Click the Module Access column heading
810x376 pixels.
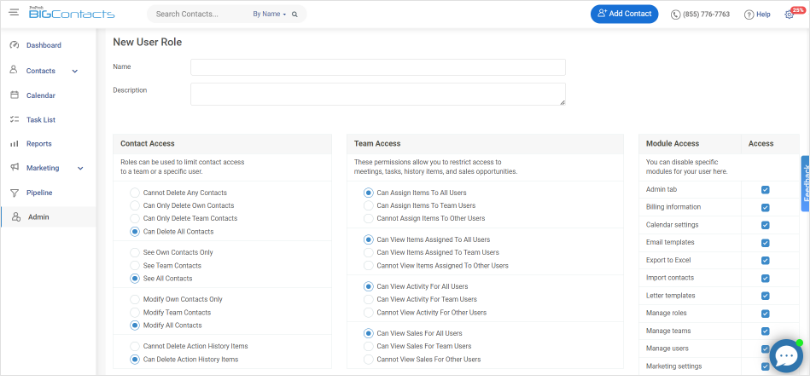673,144
